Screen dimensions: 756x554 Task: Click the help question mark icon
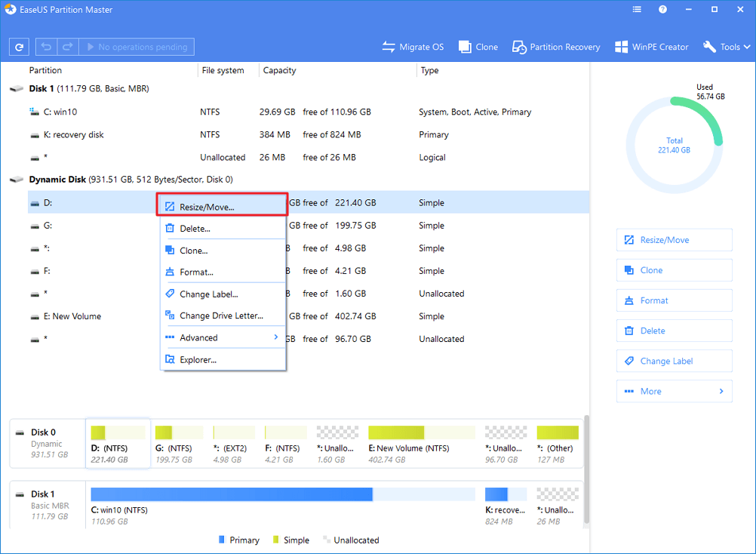[x=663, y=9]
